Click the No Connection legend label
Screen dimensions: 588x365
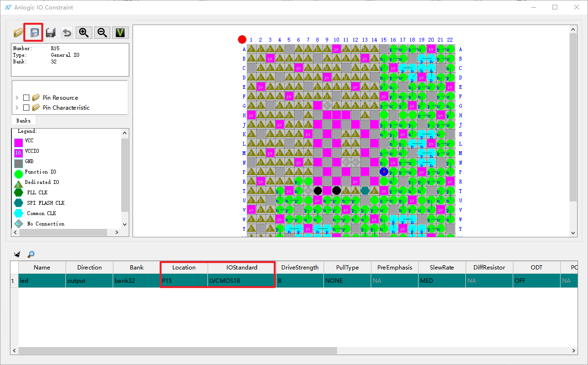(46, 224)
